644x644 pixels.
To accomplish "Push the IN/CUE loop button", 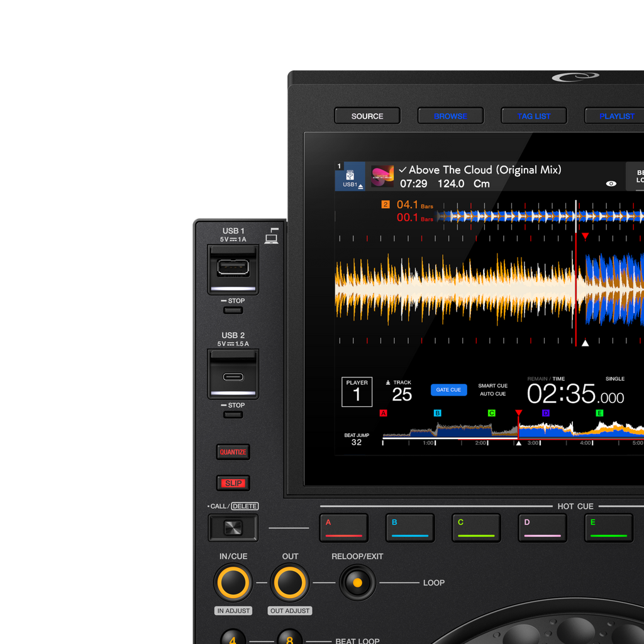I will click(233, 582).
